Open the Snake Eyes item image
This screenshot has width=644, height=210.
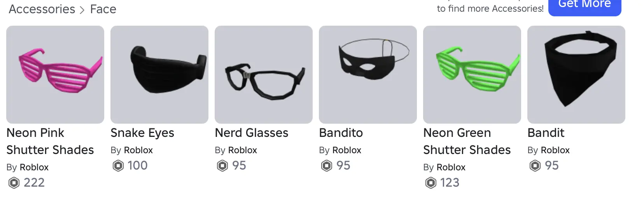coord(159,75)
